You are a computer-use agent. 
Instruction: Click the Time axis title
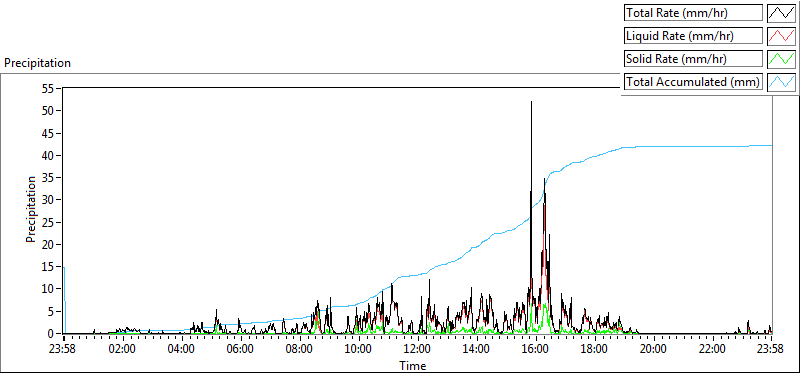tap(413, 365)
